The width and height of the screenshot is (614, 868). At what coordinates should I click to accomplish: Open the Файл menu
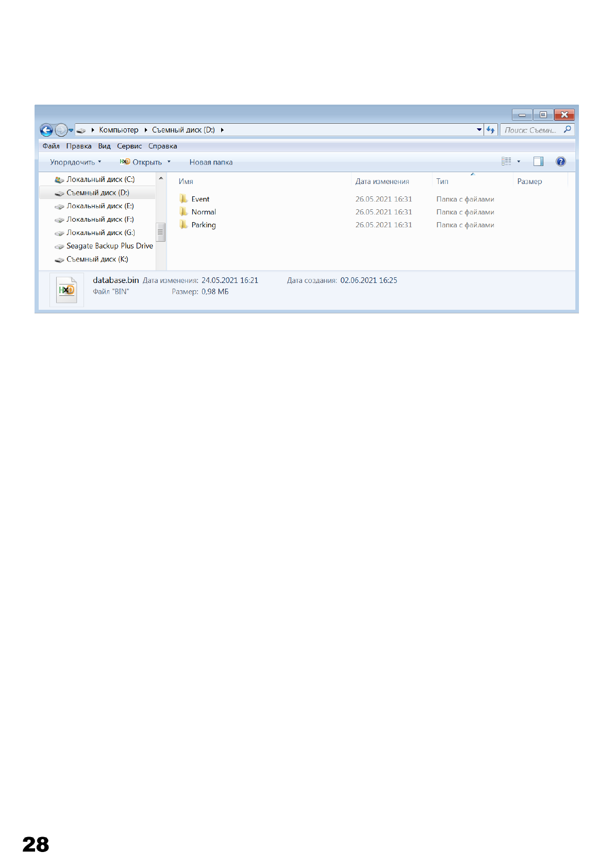pyautogui.click(x=51, y=146)
